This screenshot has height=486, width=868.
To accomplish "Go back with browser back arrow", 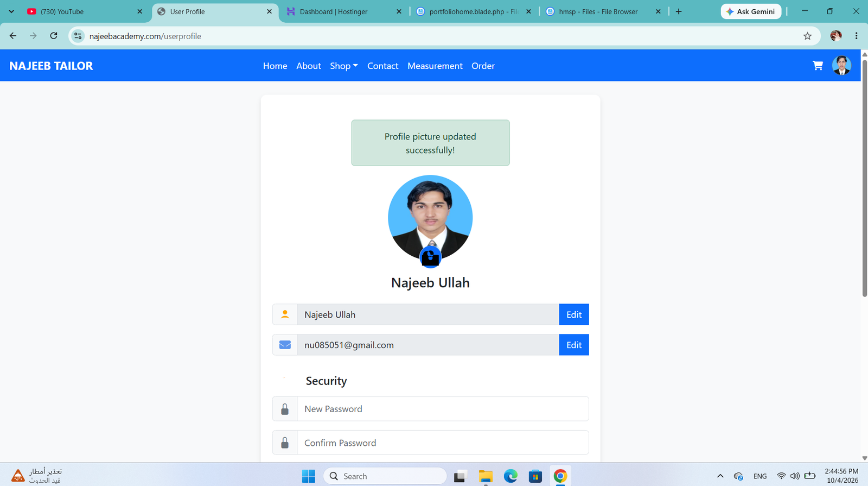I will coord(13,36).
